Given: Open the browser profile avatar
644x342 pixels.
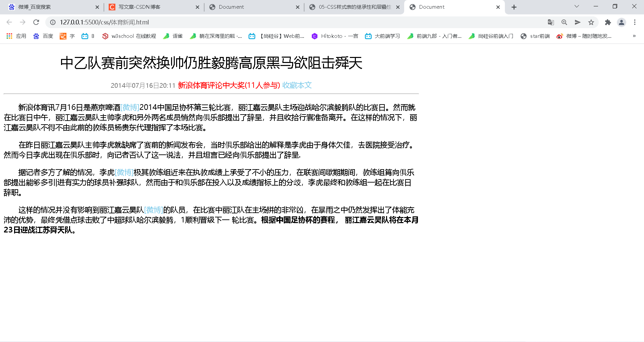Looking at the screenshot, I should 622,22.
